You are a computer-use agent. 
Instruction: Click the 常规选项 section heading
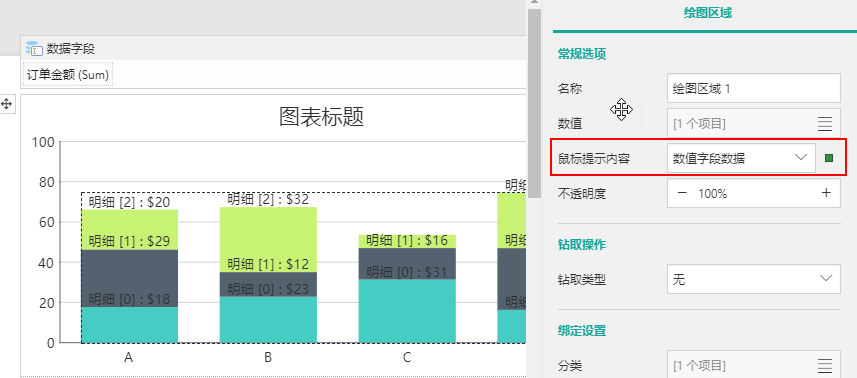point(582,54)
